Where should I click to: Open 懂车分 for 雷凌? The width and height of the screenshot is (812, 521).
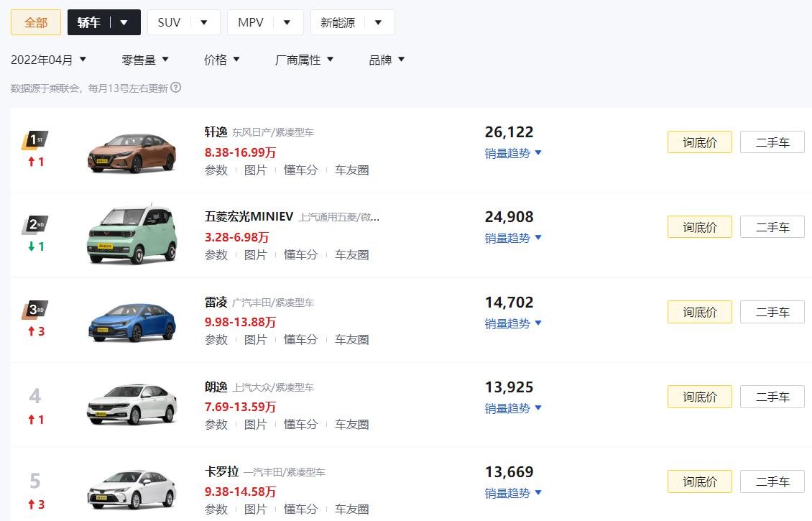point(300,340)
